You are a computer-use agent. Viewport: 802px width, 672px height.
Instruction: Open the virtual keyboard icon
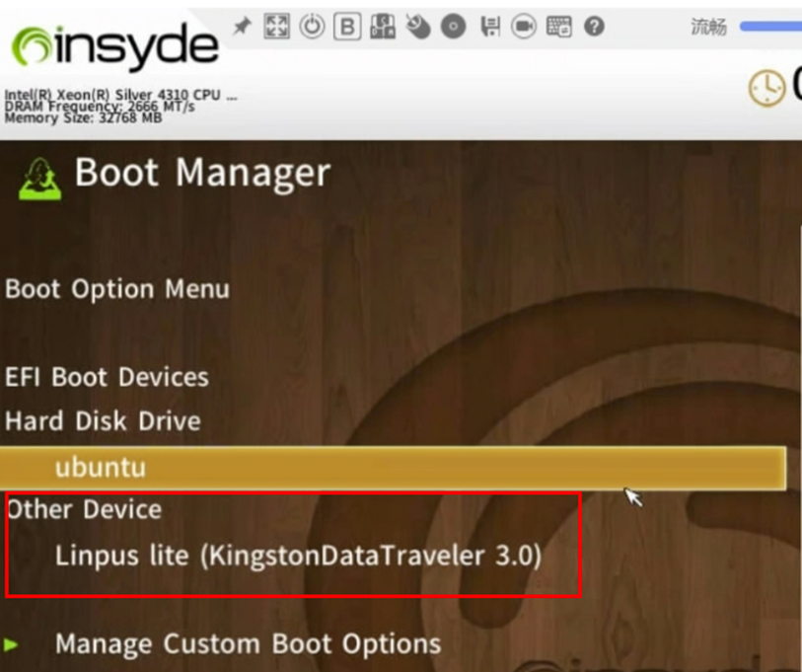(x=559, y=26)
